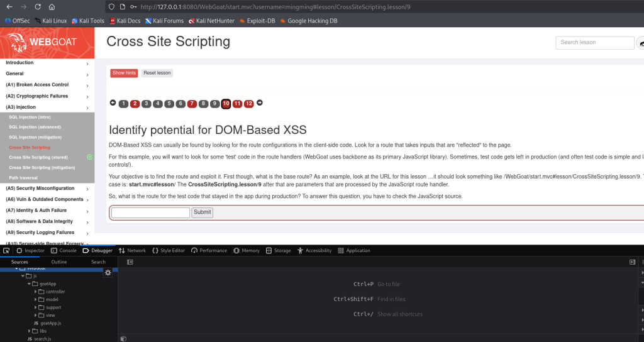Switch to the Inspector tab

coord(30,250)
